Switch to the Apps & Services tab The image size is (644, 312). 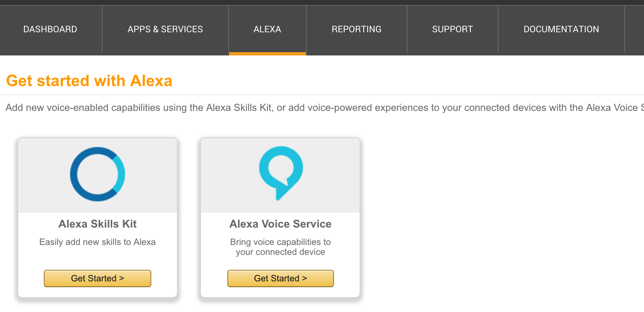[165, 29]
